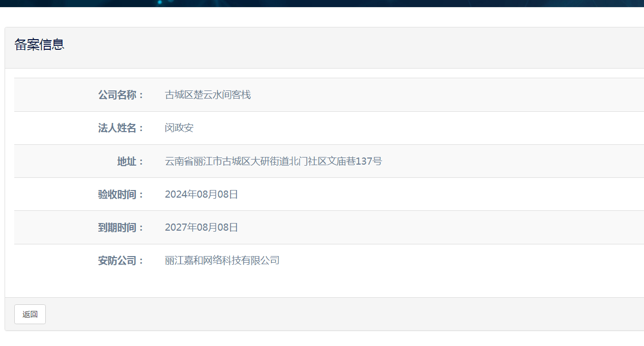
Task: Click 有限公司 in security company name
Action: tap(260, 261)
